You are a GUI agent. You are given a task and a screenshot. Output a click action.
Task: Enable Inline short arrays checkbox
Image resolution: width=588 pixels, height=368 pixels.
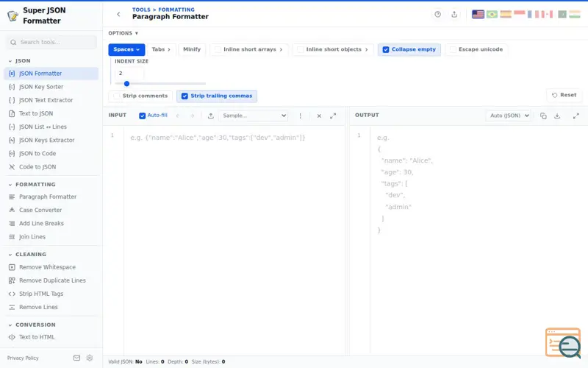click(x=218, y=49)
